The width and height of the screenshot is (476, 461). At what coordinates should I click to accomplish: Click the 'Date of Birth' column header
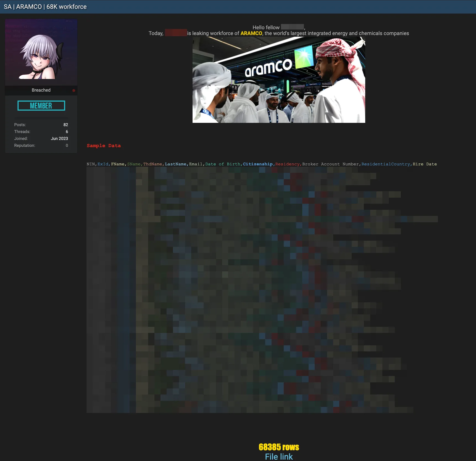click(223, 164)
